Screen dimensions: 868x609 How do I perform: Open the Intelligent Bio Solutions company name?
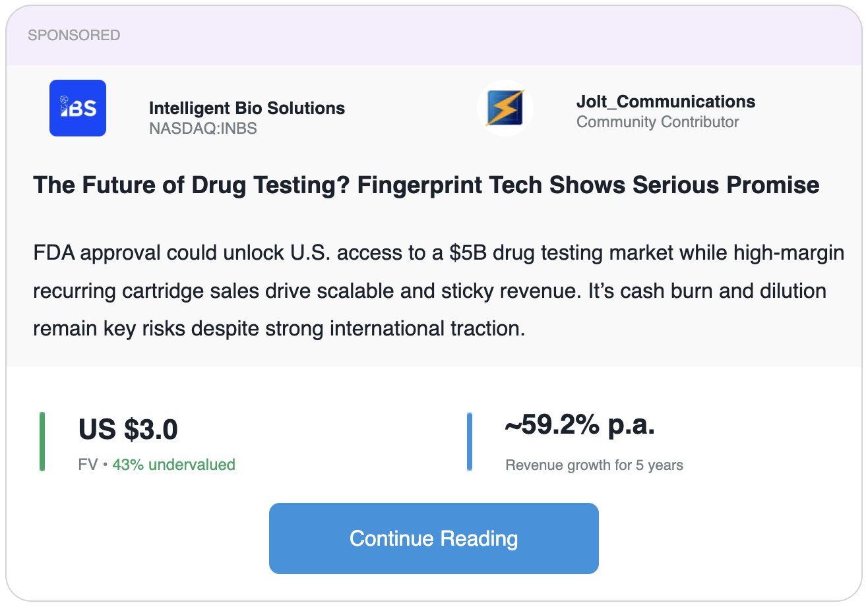coord(247,108)
